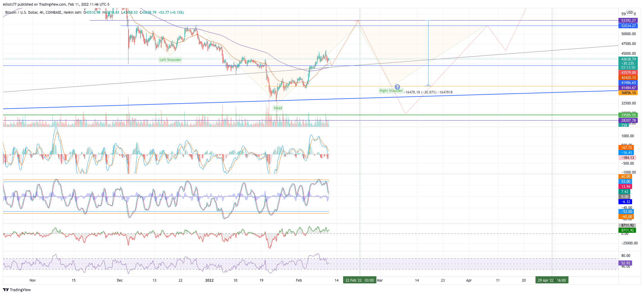644x295 pixels.
Task: Click the orange 60.00 oscillator level label
Action: pos(626,177)
